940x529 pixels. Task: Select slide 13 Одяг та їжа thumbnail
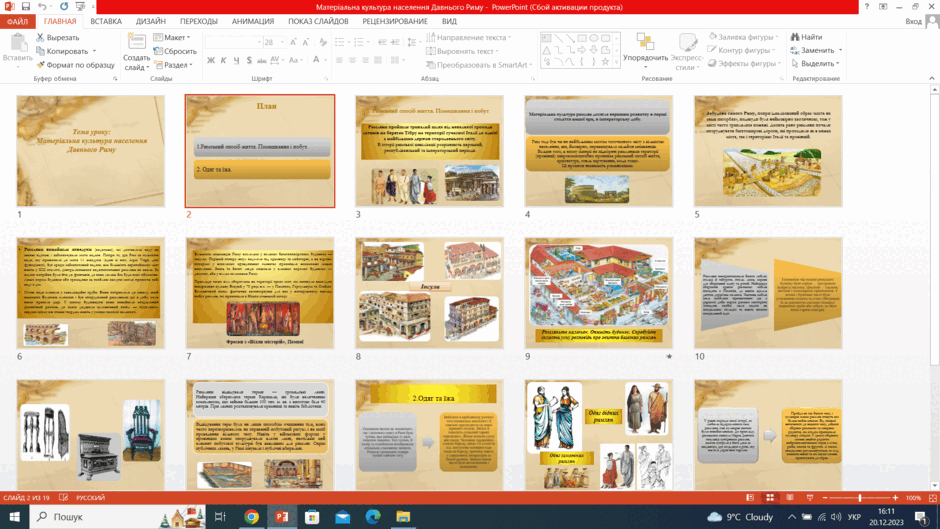(429, 435)
